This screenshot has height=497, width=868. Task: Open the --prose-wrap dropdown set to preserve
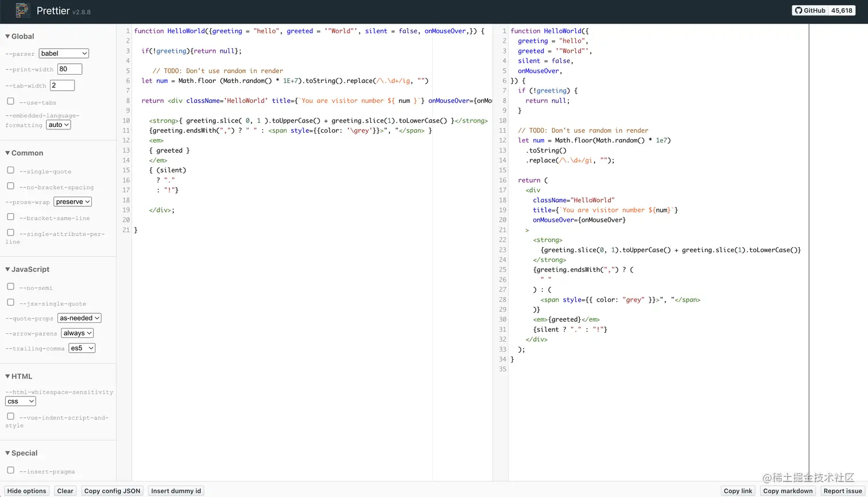(73, 202)
